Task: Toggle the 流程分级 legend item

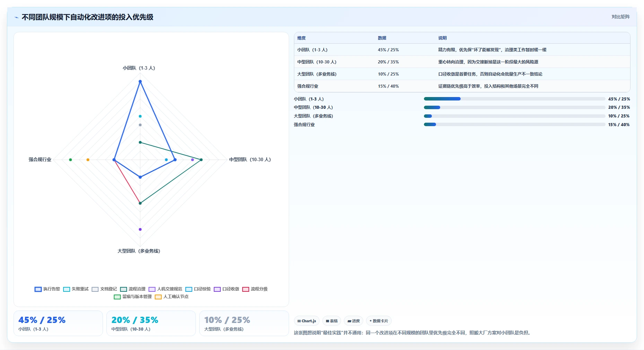Action: (x=255, y=289)
